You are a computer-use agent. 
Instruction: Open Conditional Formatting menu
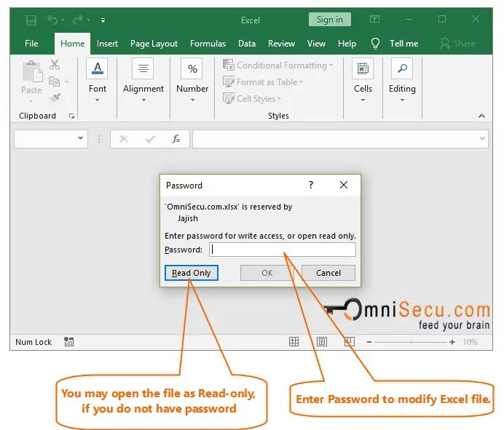click(x=278, y=65)
